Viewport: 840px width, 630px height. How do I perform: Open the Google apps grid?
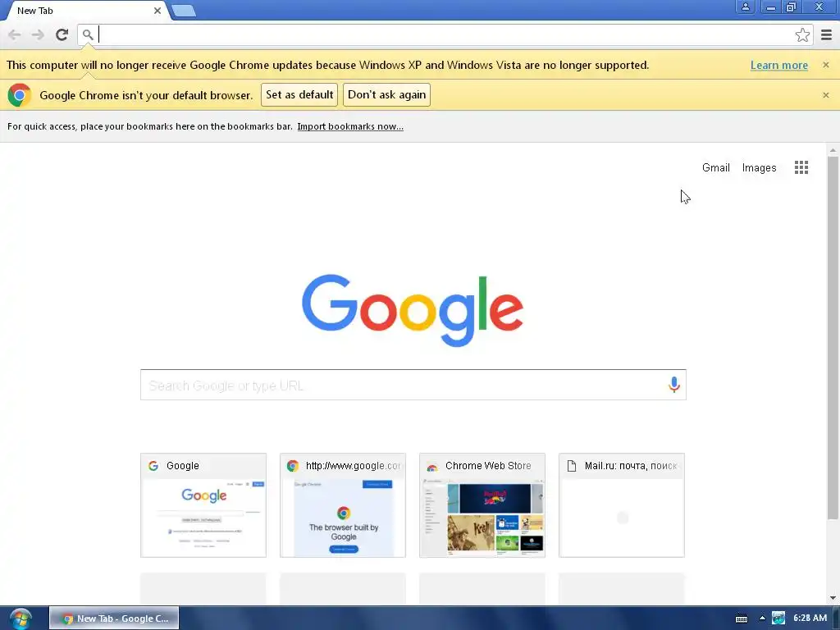pyautogui.click(x=801, y=167)
